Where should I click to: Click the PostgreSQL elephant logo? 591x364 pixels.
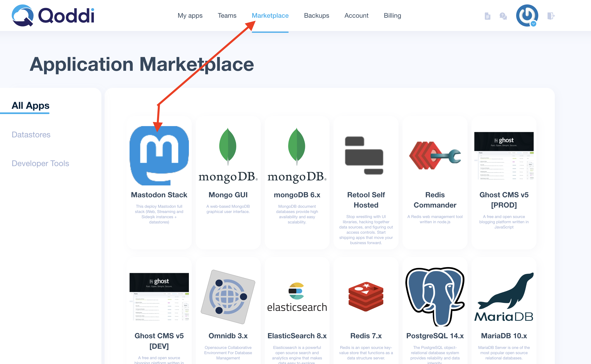(435, 297)
